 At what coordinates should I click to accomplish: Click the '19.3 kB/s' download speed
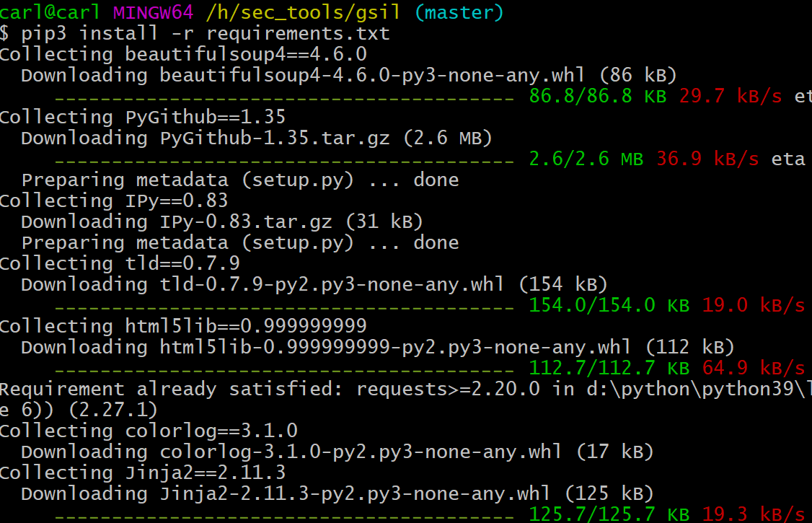754,515
